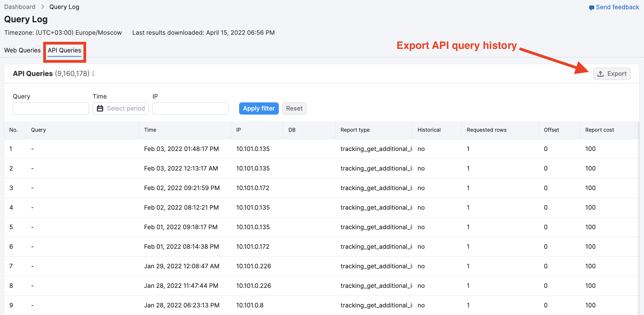Click inside the IP filter input
The height and width of the screenshot is (315, 644).
point(190,108)
